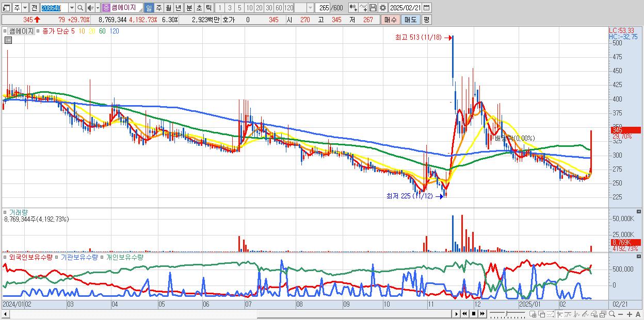The height and width of the screenshot is (320, 644).
Task: Click the add indicator line icon
Action: 363,8
